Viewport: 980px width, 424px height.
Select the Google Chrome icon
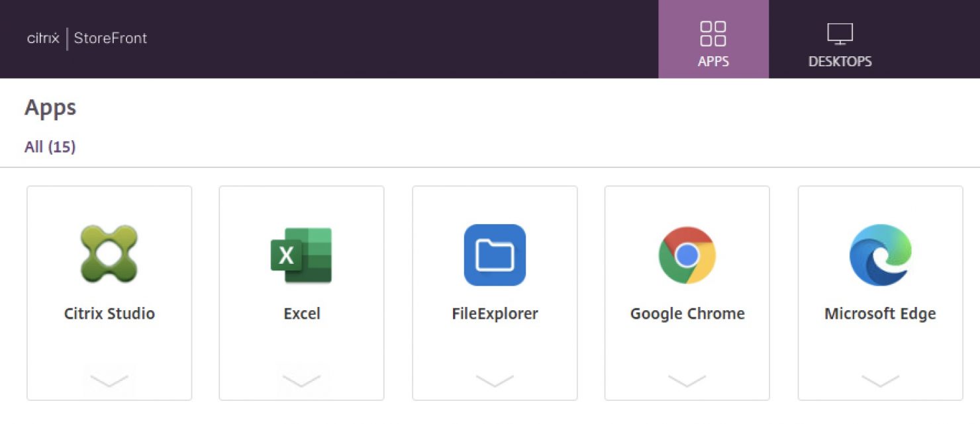pyautogui.click(x=687, y=255)
